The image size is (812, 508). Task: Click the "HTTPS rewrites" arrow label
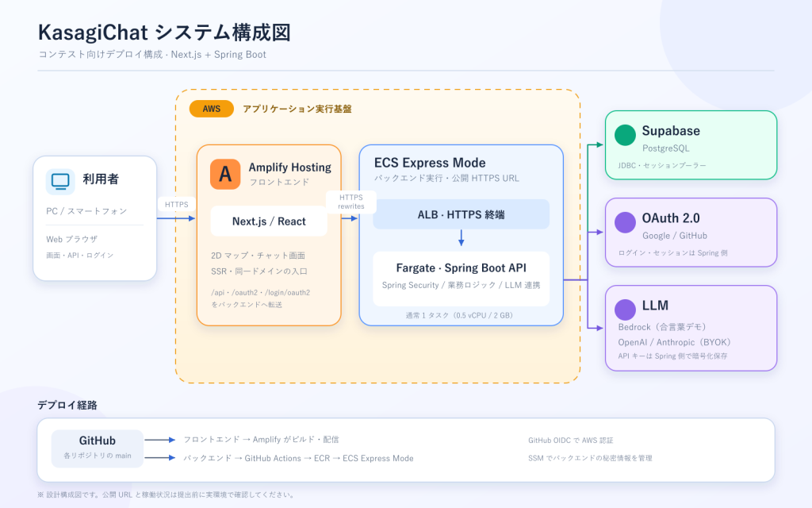point(351,202)
